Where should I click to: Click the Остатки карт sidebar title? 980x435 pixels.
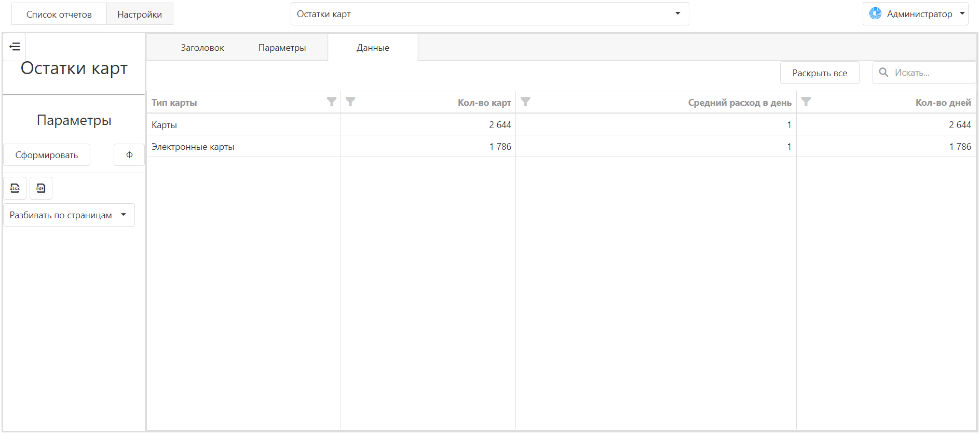click(x=74, y=68)
